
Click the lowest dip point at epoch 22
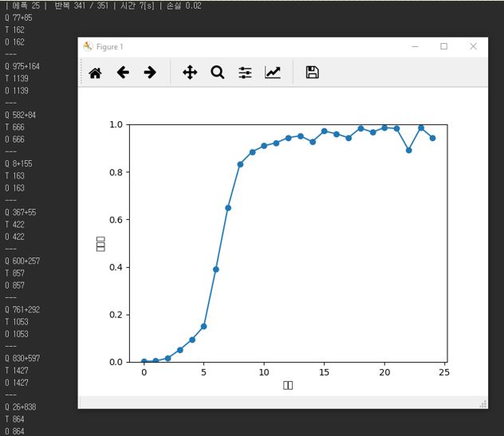tap(408, 151)
